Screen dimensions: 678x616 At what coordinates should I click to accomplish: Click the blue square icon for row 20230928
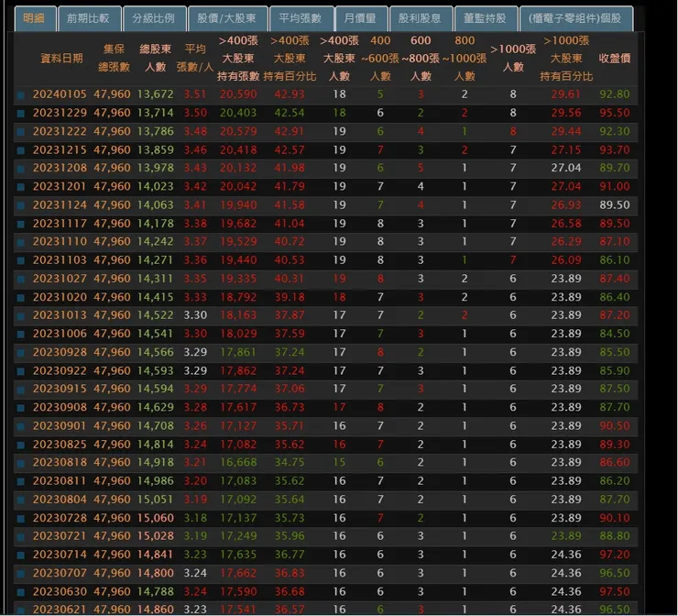coord(20,353)
